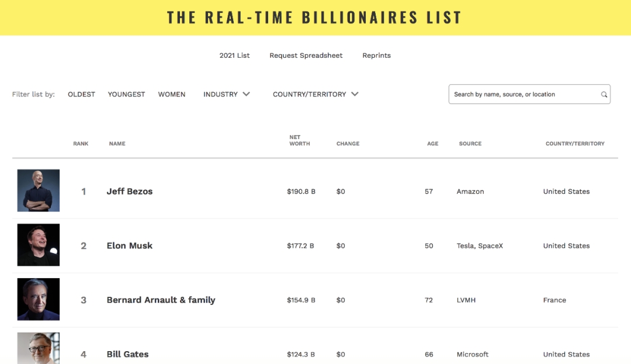The width and height of the screenshot is (631, 364).
Task: Click the search magnifier icon
Action: pos(604,95)
